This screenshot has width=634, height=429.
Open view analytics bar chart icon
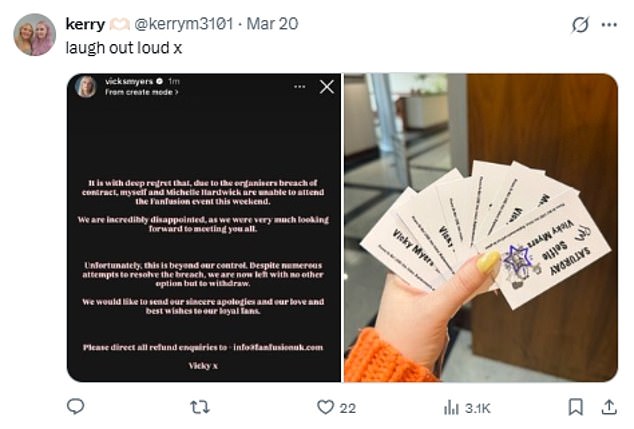point(451,406)
